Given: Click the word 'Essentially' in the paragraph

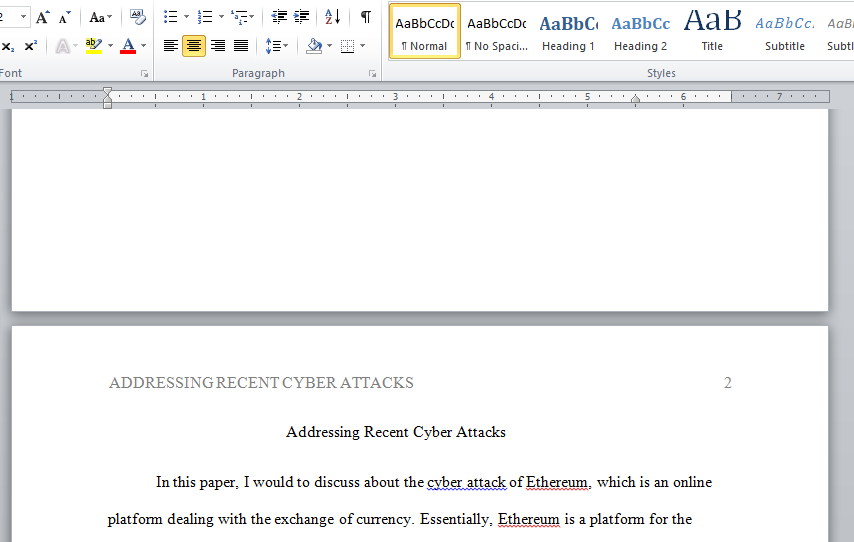Looking at the screenshot, I should 455,519.
